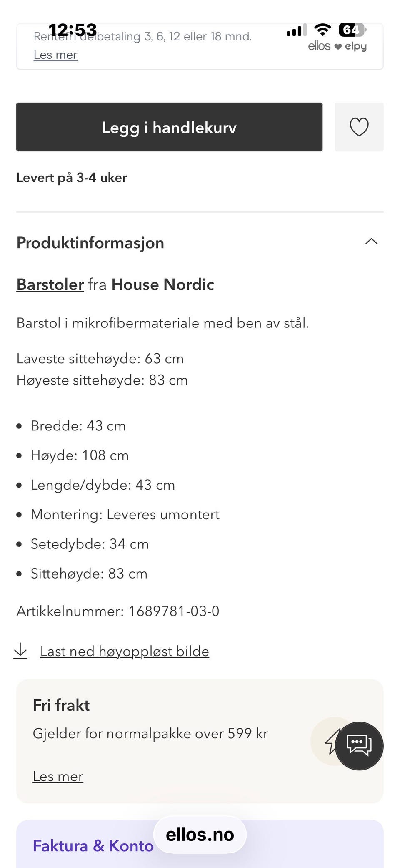Collapse the Produktinformasjon chevron
Viewport: 400px width, 868px height.
point(371,242)
